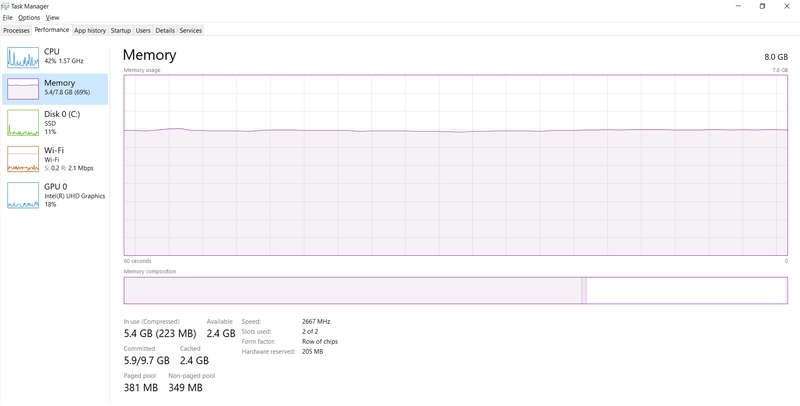Click the CPU label in the sidebar
The image size is (800, 406).
[52, 52]
